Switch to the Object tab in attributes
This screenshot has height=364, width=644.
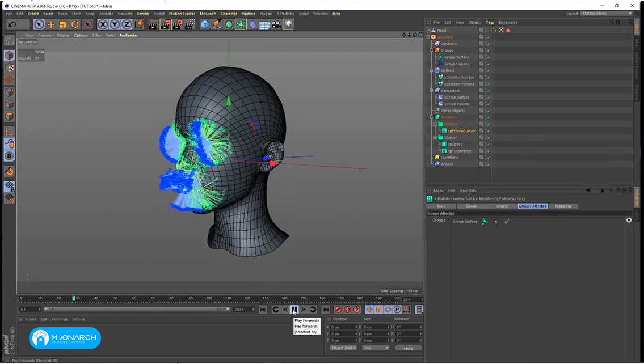tap(502, 206)
